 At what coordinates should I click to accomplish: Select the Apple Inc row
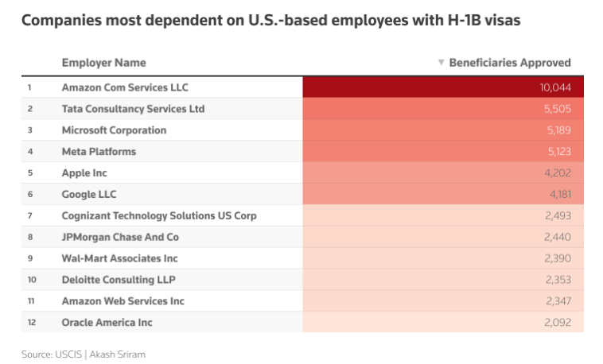[x=84, y=173]
